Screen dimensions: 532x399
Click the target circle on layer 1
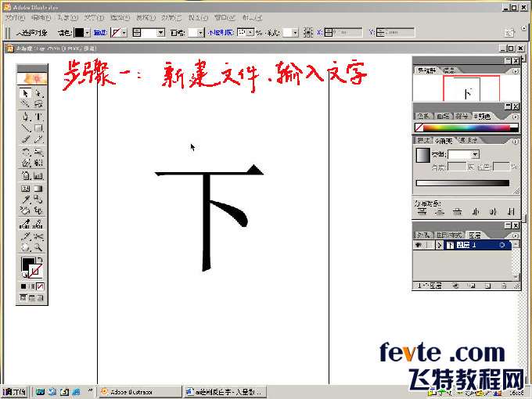tap(501, 245)
